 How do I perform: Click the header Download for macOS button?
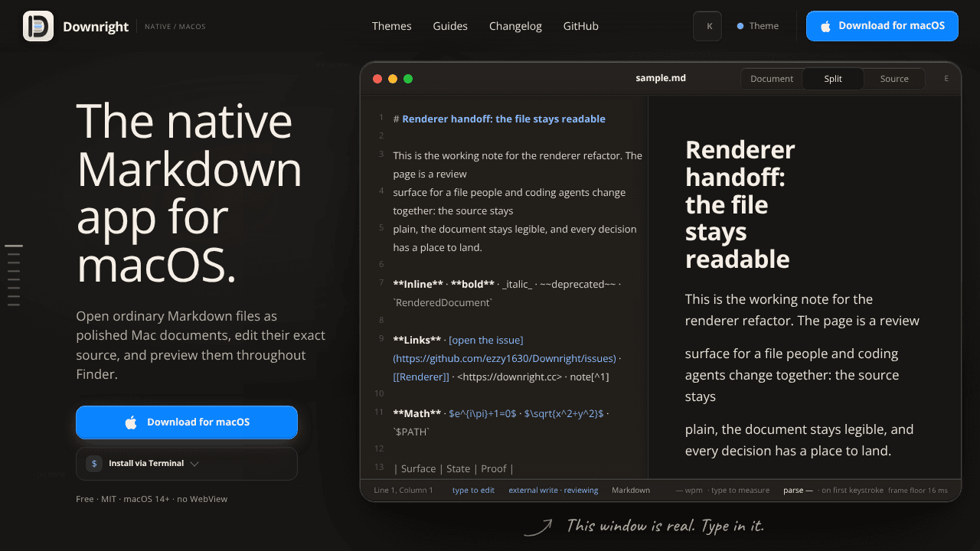coord(882,26)
